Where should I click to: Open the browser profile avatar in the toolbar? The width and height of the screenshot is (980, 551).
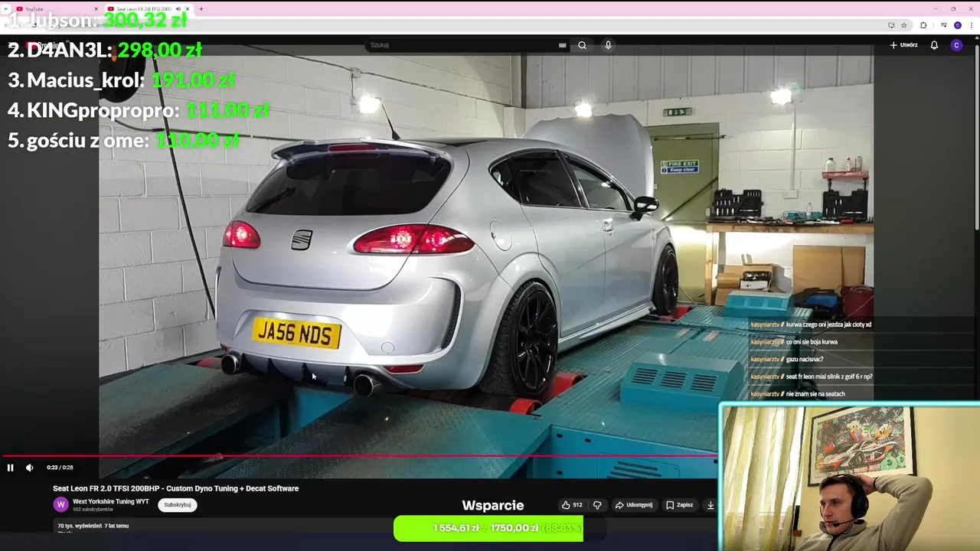[x=957, y=25]
